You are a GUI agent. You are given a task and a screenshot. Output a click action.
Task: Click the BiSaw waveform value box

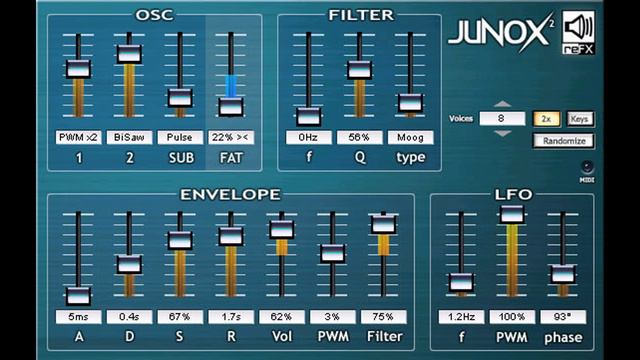129,138
